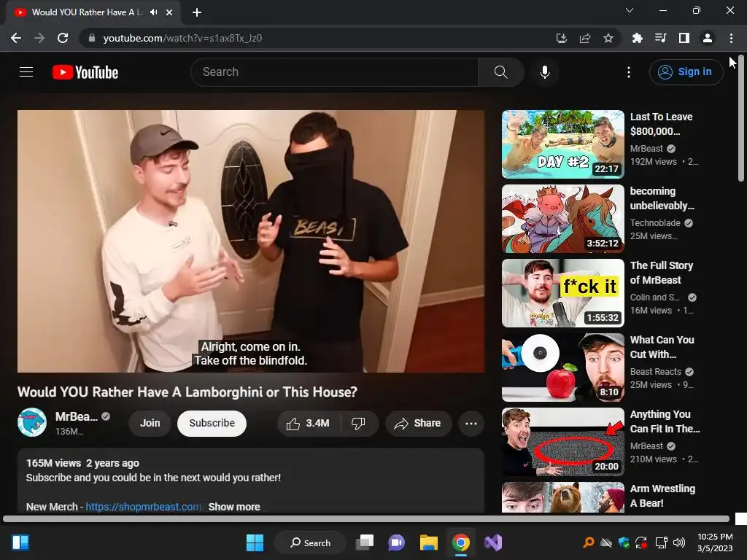Open Last To Leave $800,000 video thumbnail
Screen dimensions: 747x560
[562, 144]
